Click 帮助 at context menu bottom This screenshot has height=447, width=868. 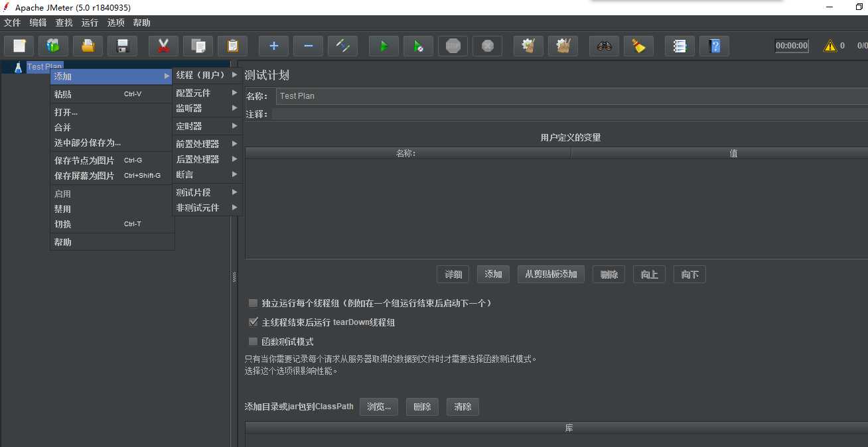coord(111,242)
